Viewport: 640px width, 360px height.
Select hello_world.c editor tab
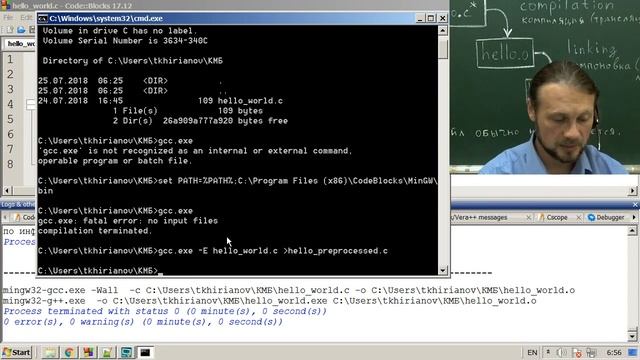[20, 44]
